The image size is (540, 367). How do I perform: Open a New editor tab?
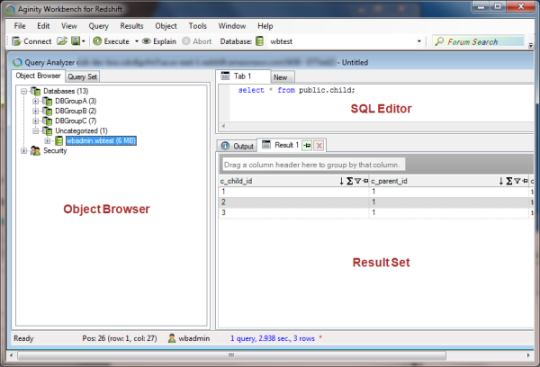(x=282, y=77)
